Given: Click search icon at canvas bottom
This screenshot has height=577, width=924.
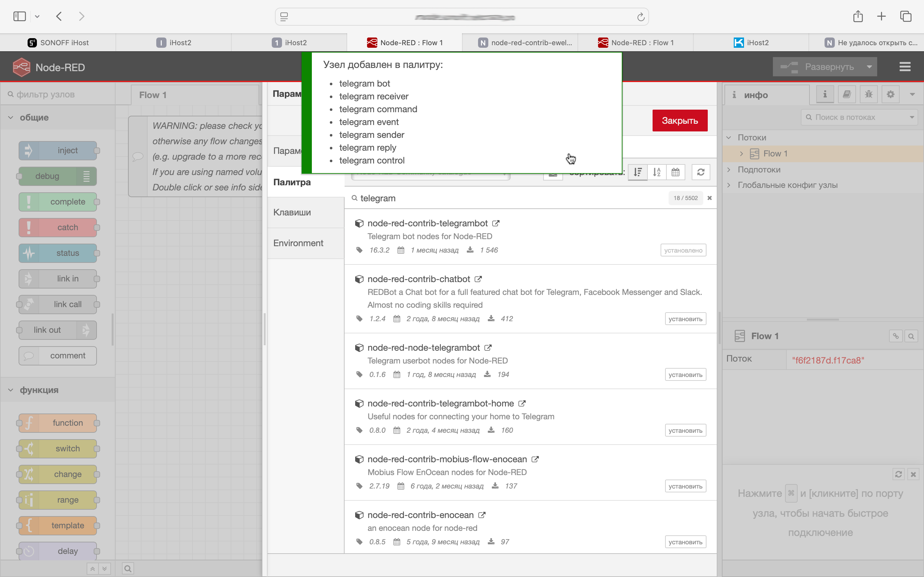Looking at the screenshot, I should (128, 569).
